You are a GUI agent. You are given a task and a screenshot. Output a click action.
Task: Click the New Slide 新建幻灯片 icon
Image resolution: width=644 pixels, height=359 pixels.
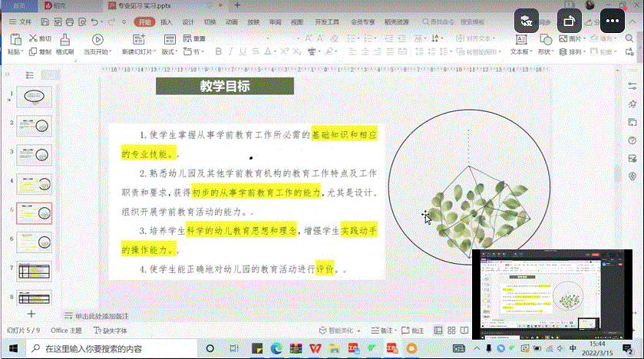(139, 39)
